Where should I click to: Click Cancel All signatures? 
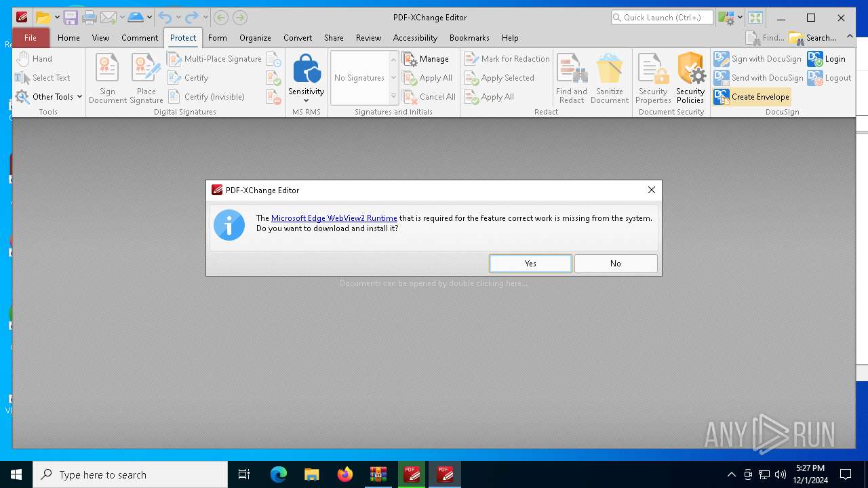tap(429, 97)
